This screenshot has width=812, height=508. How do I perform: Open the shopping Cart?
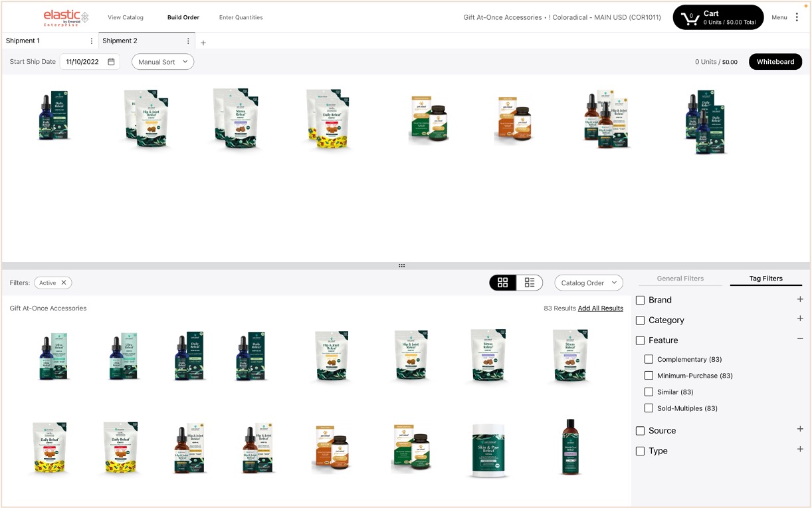pos(718,17)
